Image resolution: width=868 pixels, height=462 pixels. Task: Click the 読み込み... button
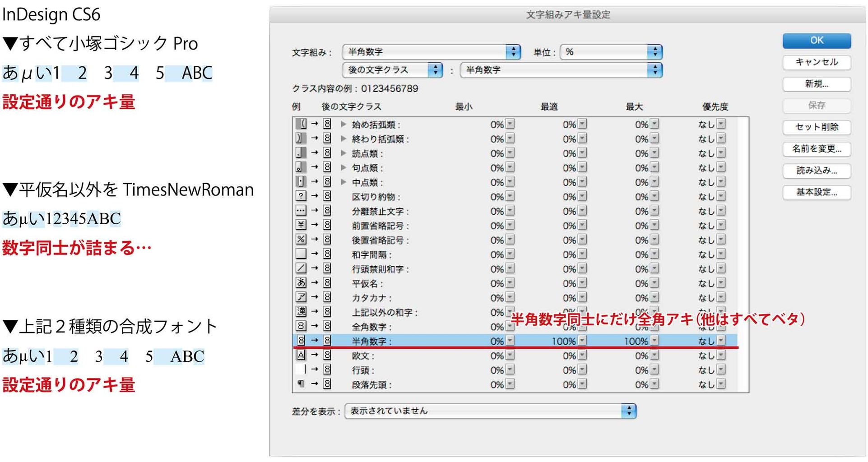coord(816,171)
